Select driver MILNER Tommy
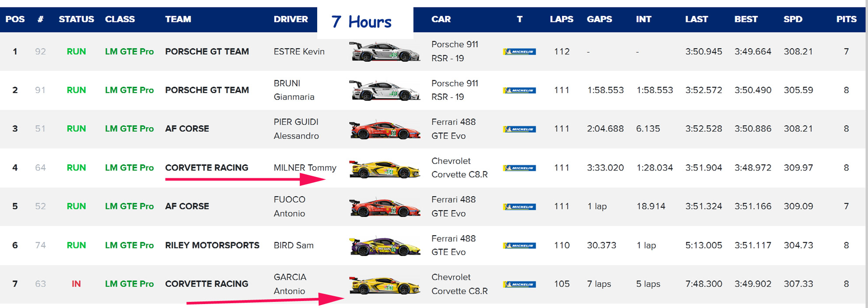The image size is (868, 308). 305,168
